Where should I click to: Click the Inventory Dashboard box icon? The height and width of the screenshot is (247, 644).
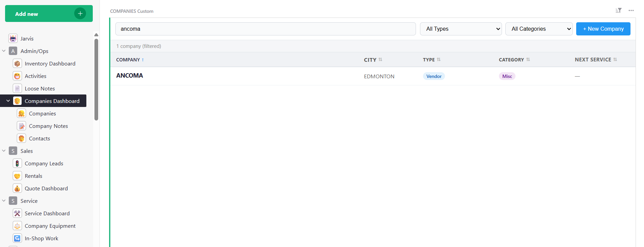coord(17,63)
